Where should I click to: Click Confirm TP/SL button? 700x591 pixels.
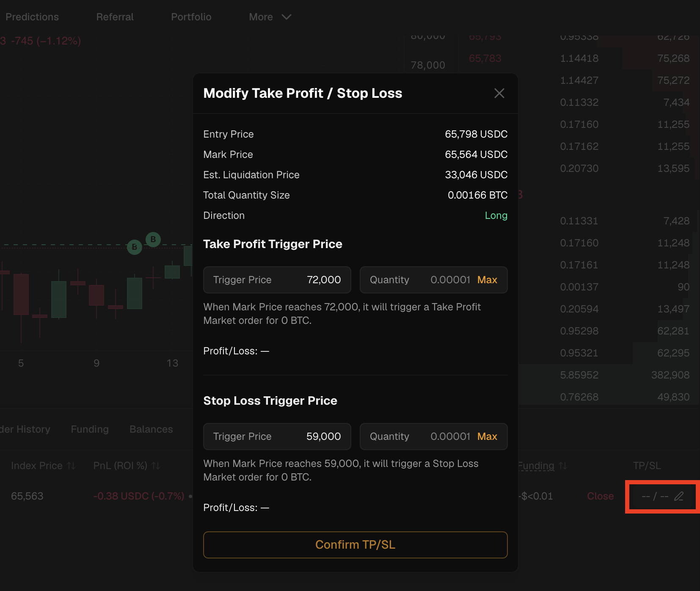[x=356, y=545]
